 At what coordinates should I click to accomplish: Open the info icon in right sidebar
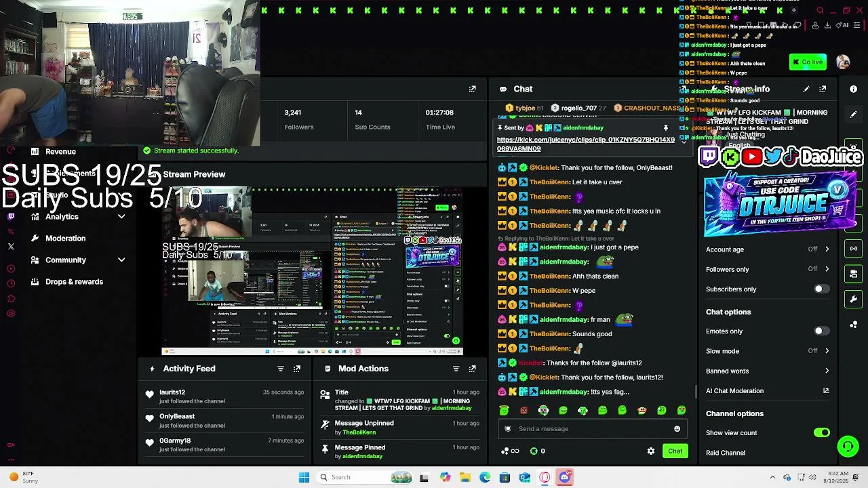point(853,89)
